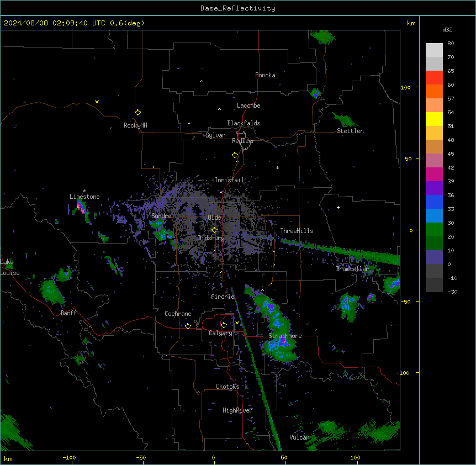Click the HighRiver town label
This screenshot has width=476, height=465.
coord(237,411)
